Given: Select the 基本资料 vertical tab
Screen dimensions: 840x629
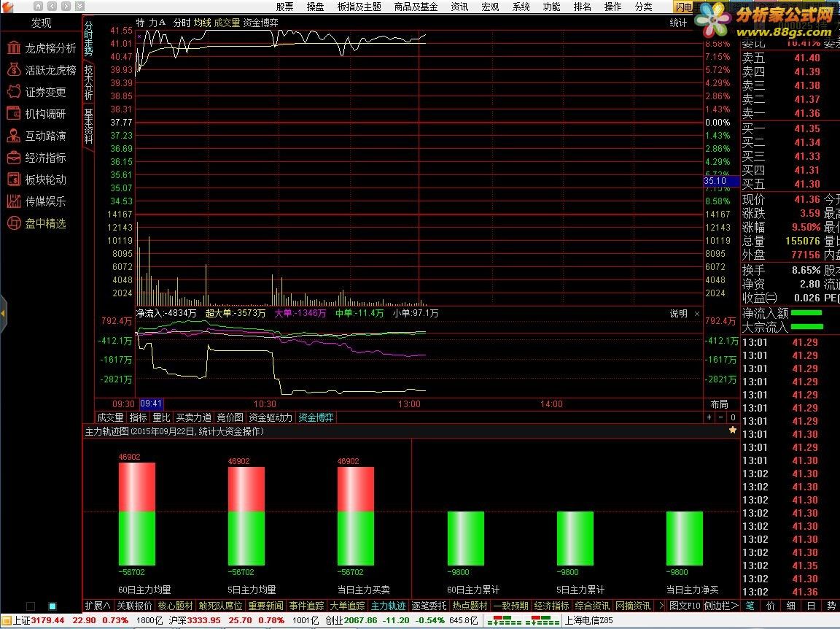Looking at the screenshot, I should coord(88,126).
